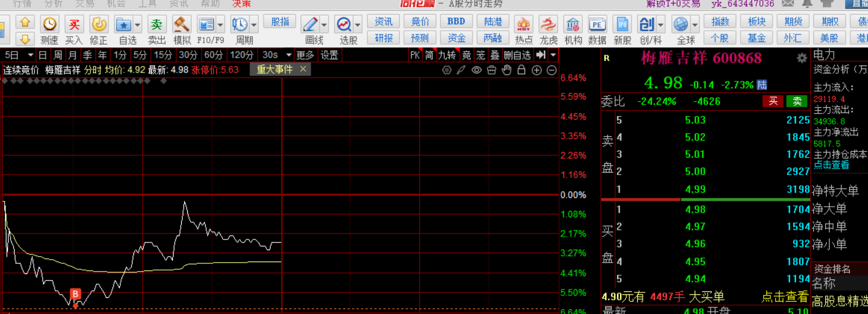
Task: Expand the F10/F9 dropdown arrow
Action: click(x=220, y=25)
